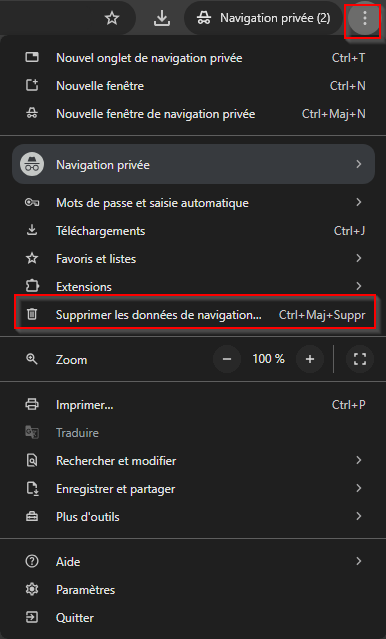Click the trash icon for Supprimer les données
This screenshot has height=639, width=386.
pyautogui.click(x=32, y=314)
